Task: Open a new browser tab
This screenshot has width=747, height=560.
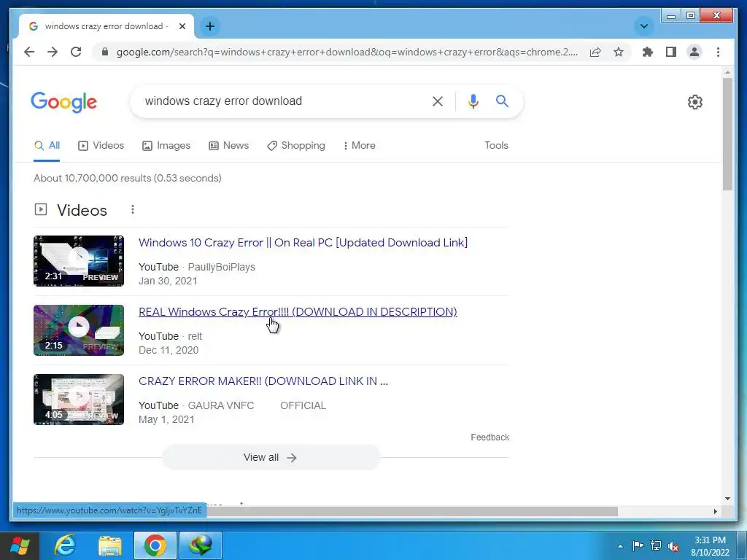Action: (210, 26)
